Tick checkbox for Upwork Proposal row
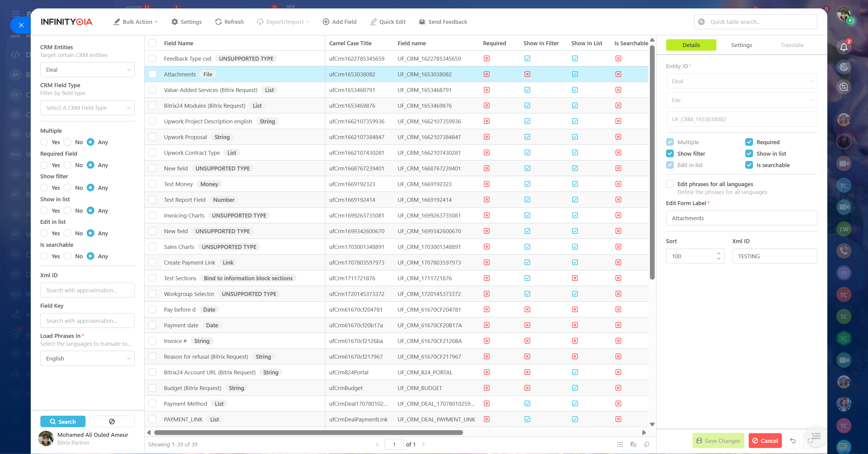Viewport: 868px width, 454px height. click(153, 137)
